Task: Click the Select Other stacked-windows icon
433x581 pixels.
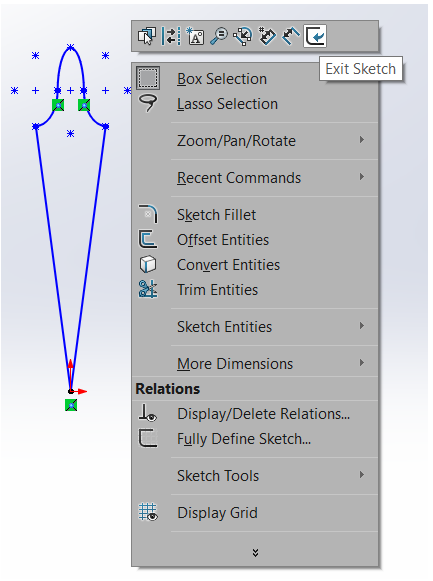Action: click(x=147, y=36)
